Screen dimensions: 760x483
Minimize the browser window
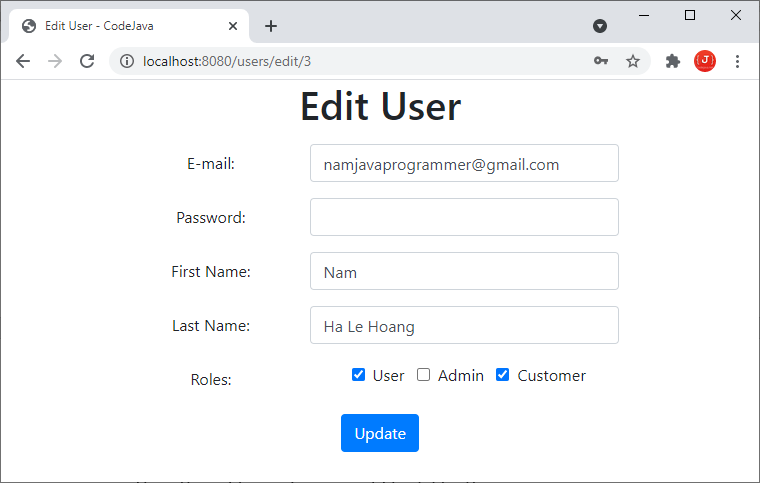[x=644, y=16]
